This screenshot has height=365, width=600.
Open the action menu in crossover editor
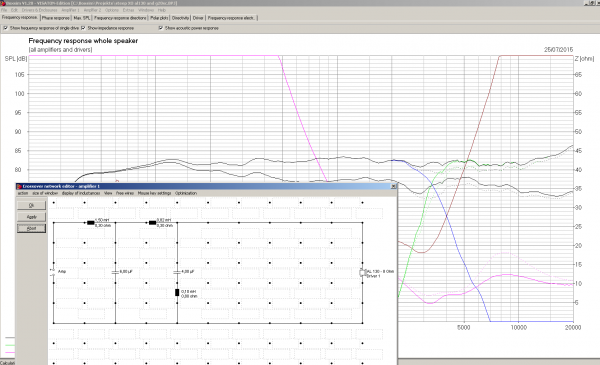(x=23, y=193)
